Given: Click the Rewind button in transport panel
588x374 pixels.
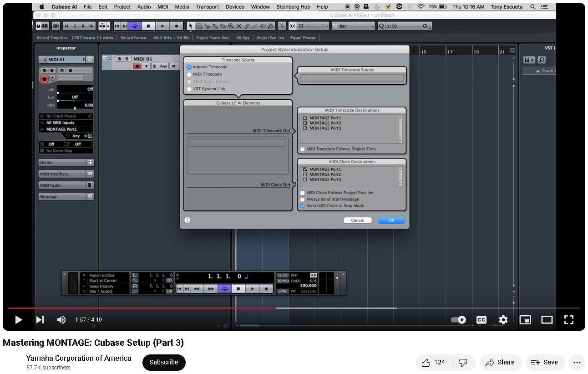Looking at the screenshot, I should pyautogui.click(x=196, y=289).
